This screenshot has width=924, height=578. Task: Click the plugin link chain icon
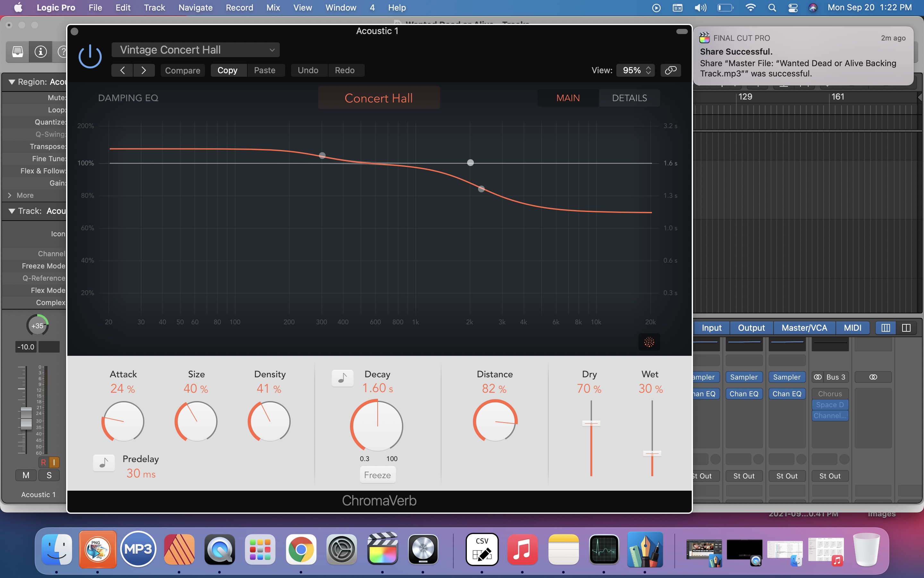click(671, 70)
